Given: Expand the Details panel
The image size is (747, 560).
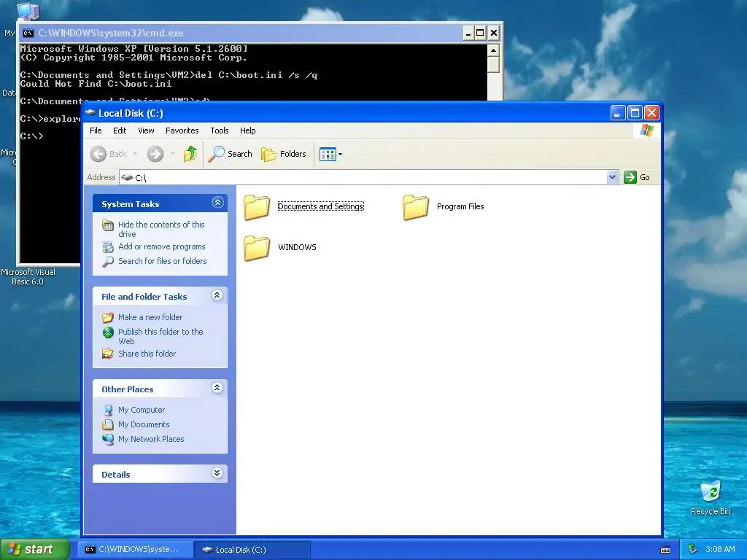Looking at the screenshot, I should click(217, 472).
